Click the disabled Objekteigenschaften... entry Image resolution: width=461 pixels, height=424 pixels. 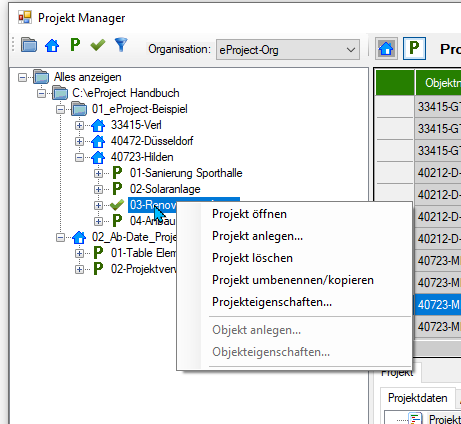pyautogui.click(x=294, y=352)
